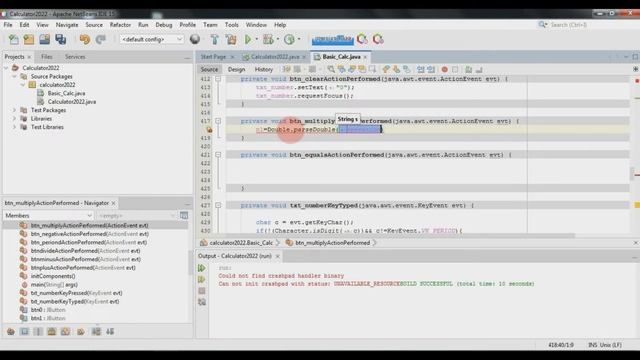
Task: Click the Undo arrow icon
Action: tap(84, 39)
